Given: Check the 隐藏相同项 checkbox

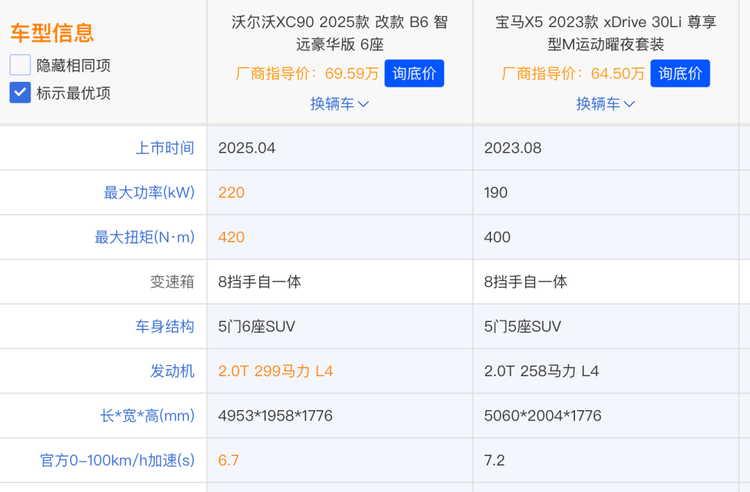Looking at the screenshot, I should [20, 65].
